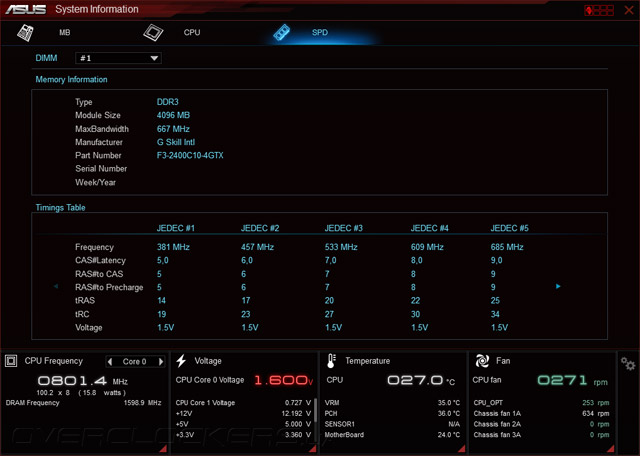Expand the Fan panel corner triangle
Viewport: 640px width, 456px height.
pos(611,449)
